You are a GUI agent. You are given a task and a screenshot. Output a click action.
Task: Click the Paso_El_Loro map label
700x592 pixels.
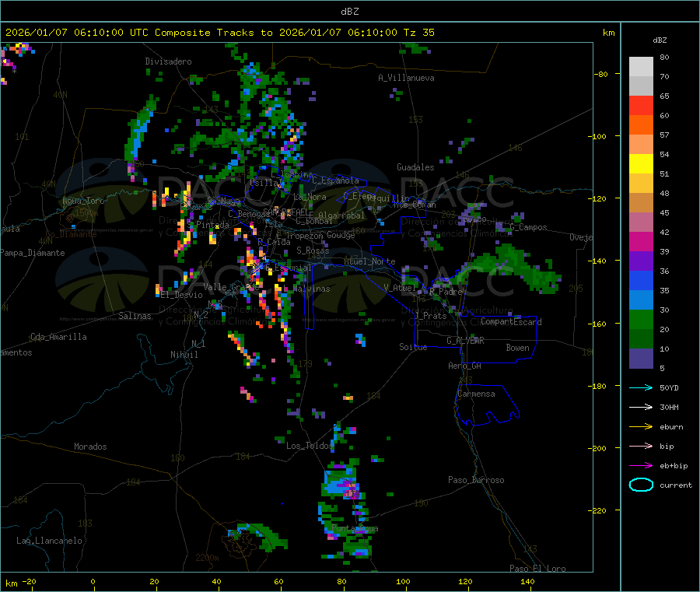coord(537,569)
